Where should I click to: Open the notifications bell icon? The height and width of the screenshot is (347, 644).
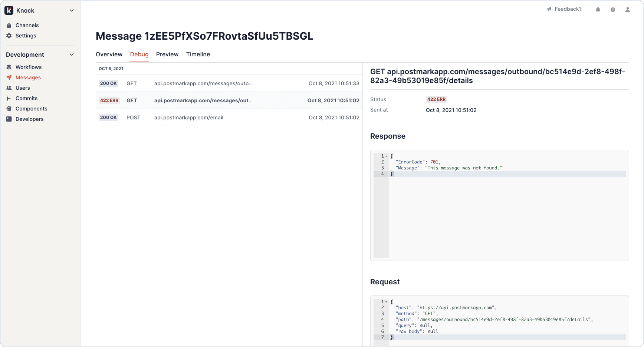point(598,10)
